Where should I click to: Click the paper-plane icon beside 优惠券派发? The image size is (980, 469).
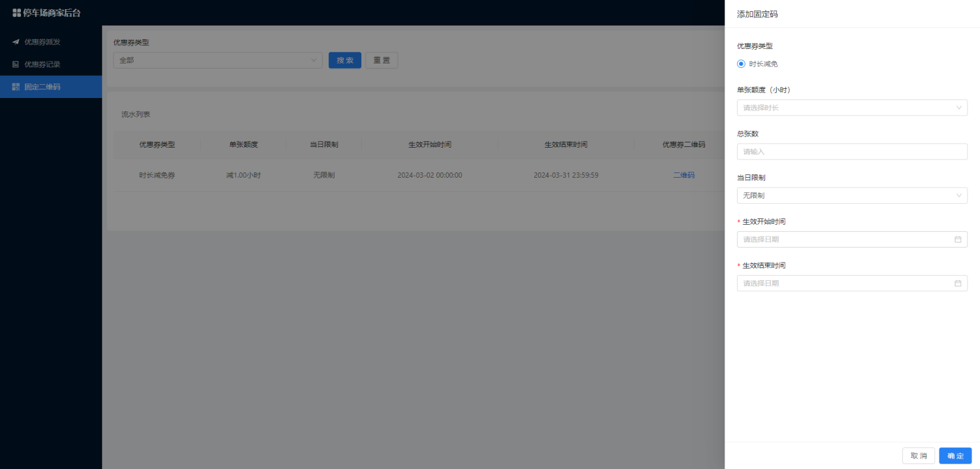pos(16,42)
